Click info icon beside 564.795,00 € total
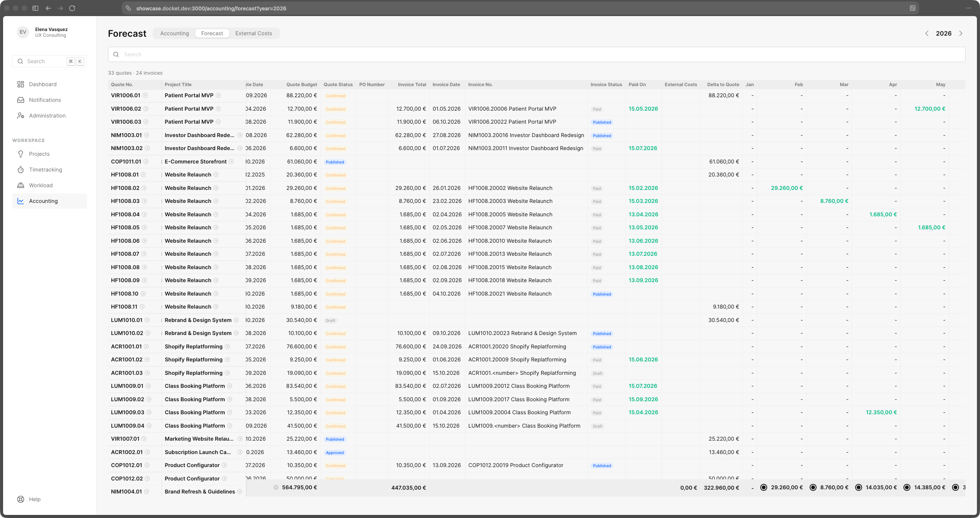This screenshot has height=518, width=980. (x=276, y=487)
